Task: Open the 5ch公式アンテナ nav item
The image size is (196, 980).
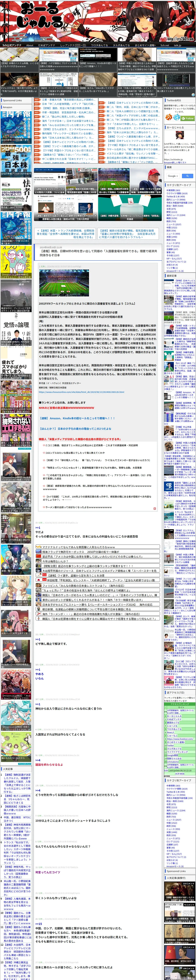Action: pyautogui.click(x=12, y=45)
